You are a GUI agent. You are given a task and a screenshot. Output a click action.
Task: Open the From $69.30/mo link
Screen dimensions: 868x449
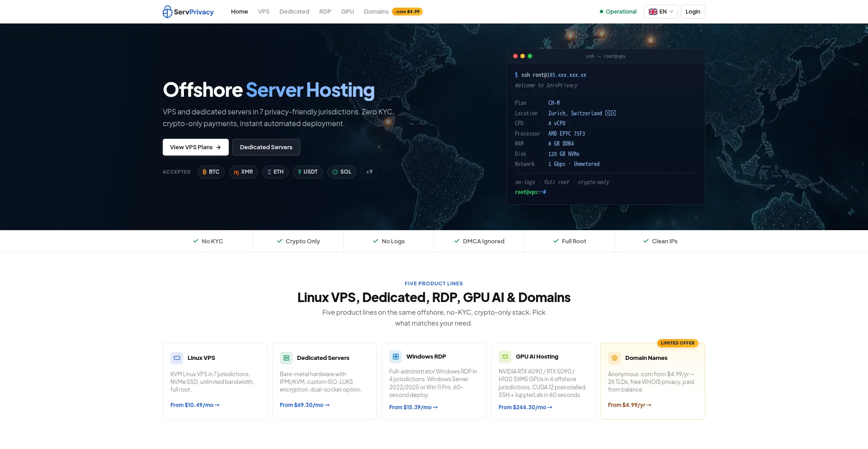[x=305, y=405]
